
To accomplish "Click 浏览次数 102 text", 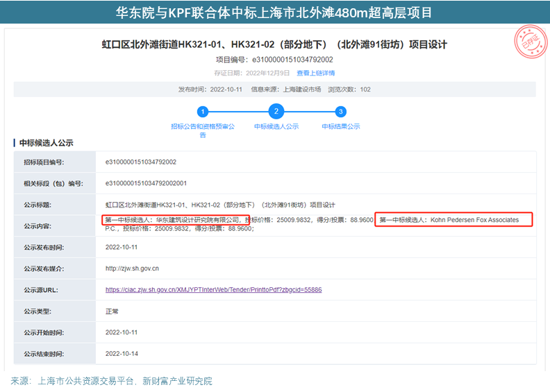I will pos(349,90).
